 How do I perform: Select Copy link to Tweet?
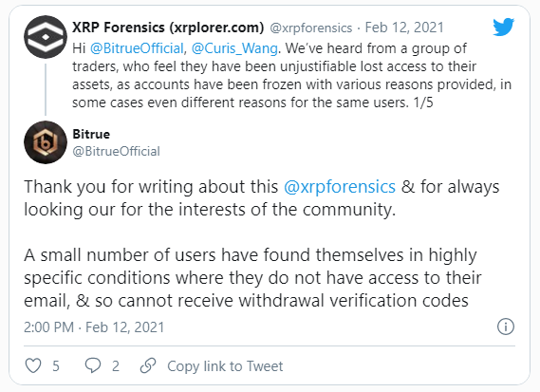[225, 366]
